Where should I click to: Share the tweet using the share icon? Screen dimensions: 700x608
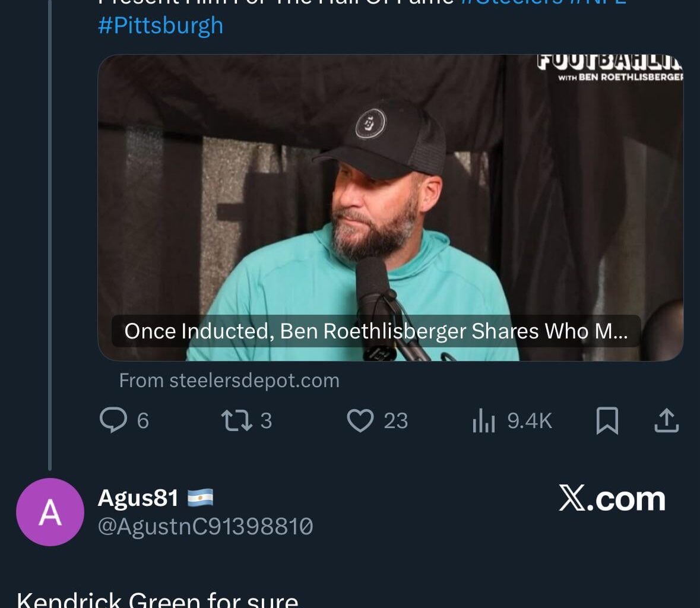pos(666,420)
